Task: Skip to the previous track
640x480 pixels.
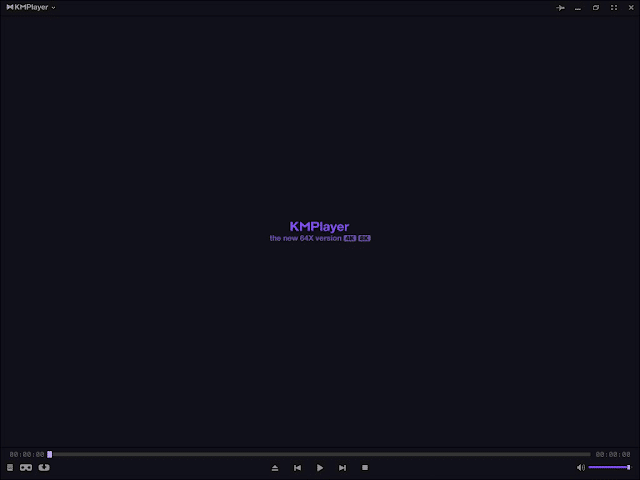Action: [x=298, y=468]
